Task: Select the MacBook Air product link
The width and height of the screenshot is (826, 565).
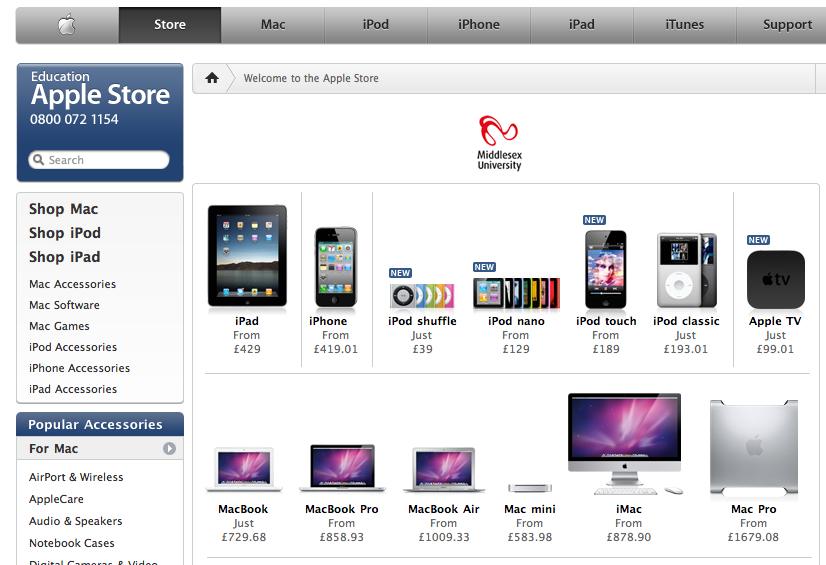Action: point(444,509)
